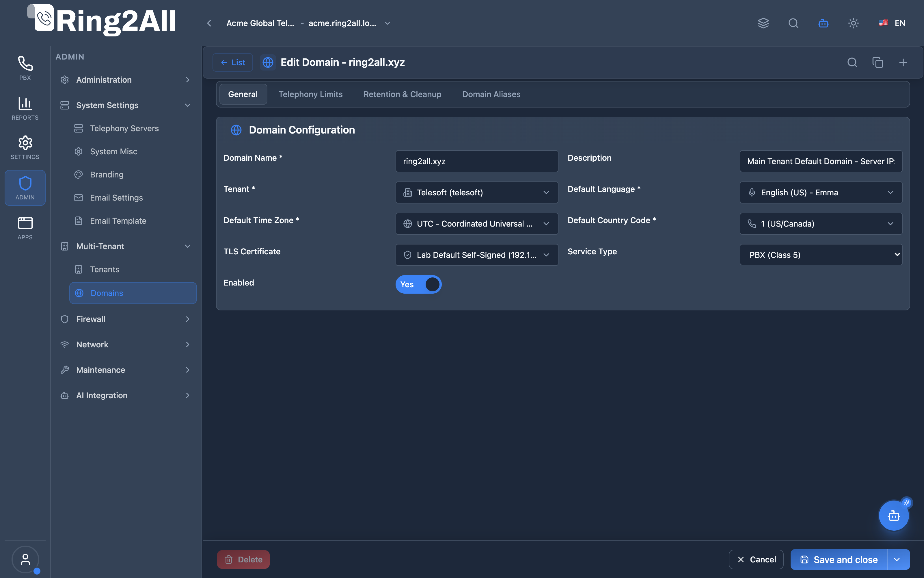Image resolution: width=924 pixels, height=578 pixels.
Task: Open the user profile avatar
Action: [25, 560]
